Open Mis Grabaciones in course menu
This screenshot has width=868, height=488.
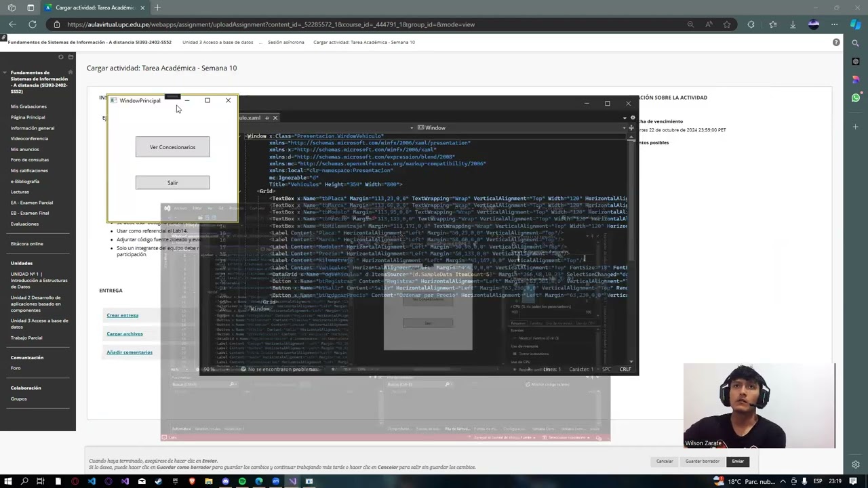[x=28, y=106]
